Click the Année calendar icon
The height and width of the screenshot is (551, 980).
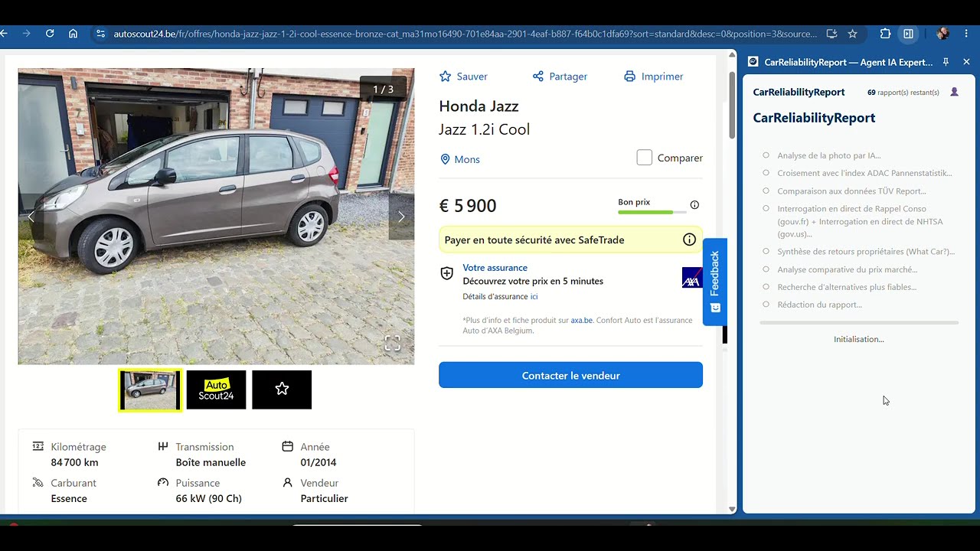[x=288, y=446]
